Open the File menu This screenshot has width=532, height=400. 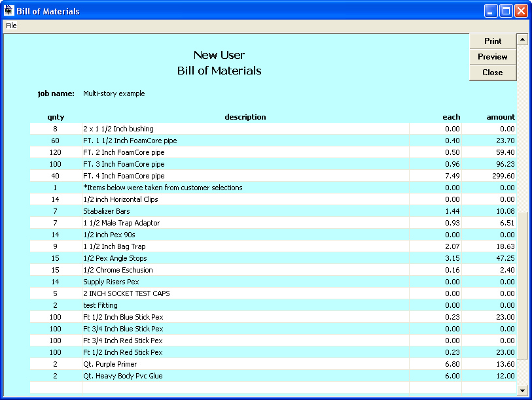[x=10, y=25]
